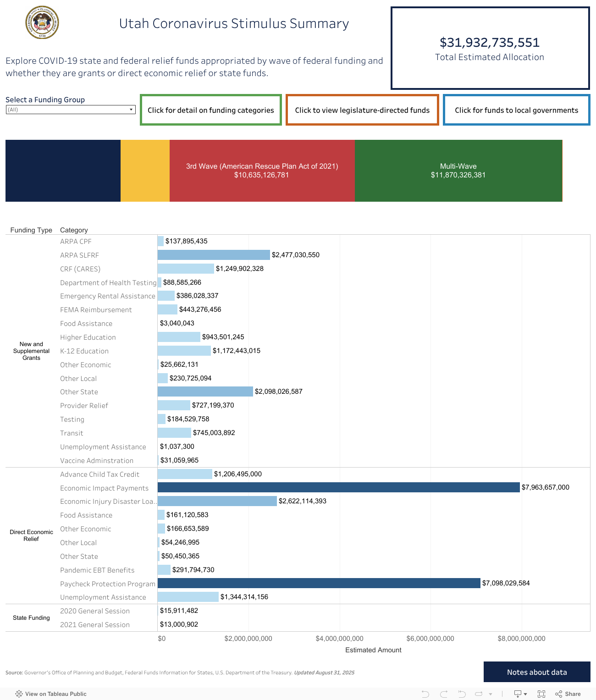Click the Economic Impact Payments bar

coord(339,487)
